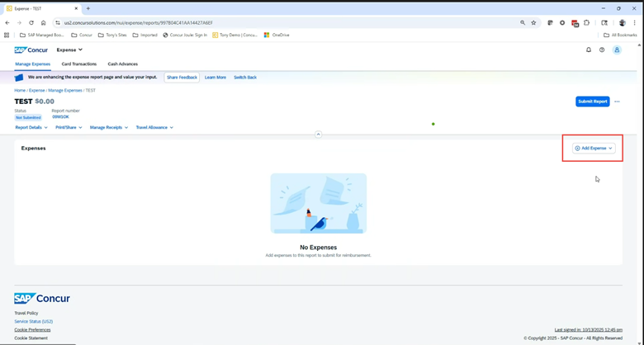644x345 pixels.
Task: Expand the Add Expense dropdown
Action: (x=594, y=149)
